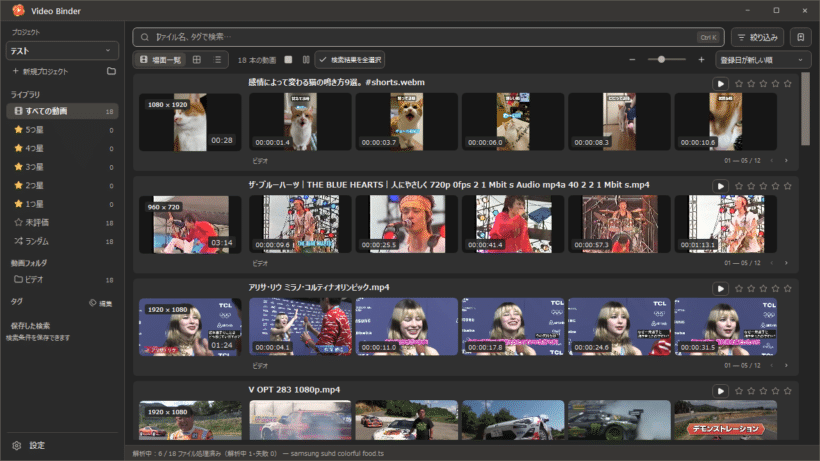Click the 絞り込み filter button
Screen dimensions: 820x461
[x=757, y=37]
